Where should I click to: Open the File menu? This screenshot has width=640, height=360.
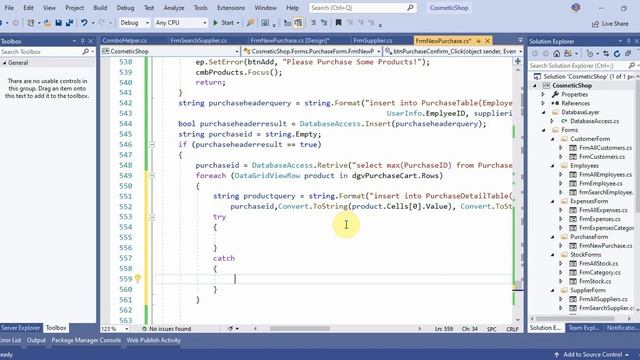tap(9, 8)
